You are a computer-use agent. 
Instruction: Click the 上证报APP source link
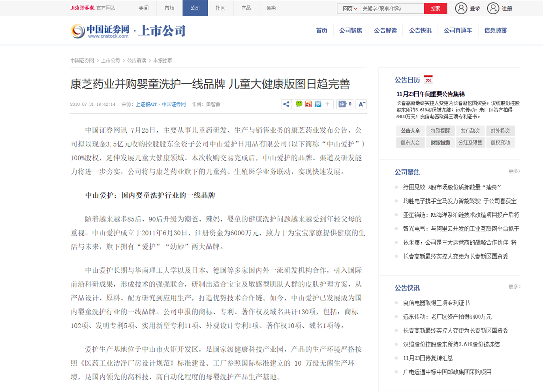click(x=147, y=104)
